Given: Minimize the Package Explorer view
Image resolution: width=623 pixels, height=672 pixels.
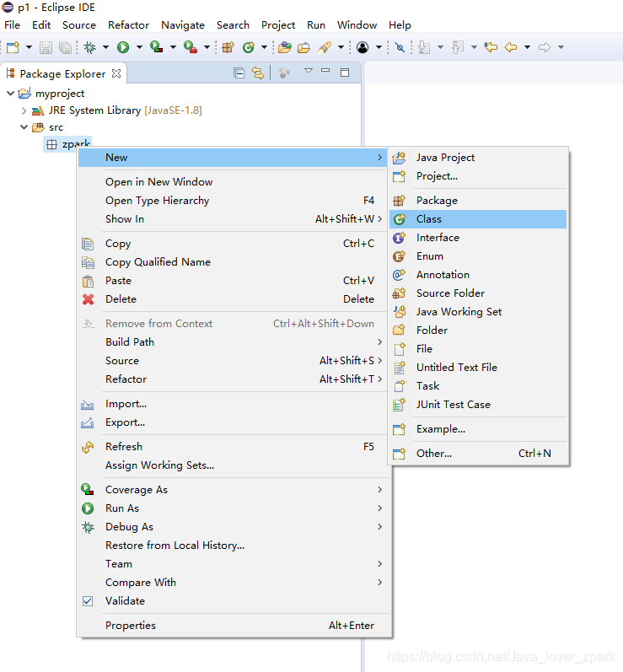Looking at the screenshot, I should [x=325, y=70].
